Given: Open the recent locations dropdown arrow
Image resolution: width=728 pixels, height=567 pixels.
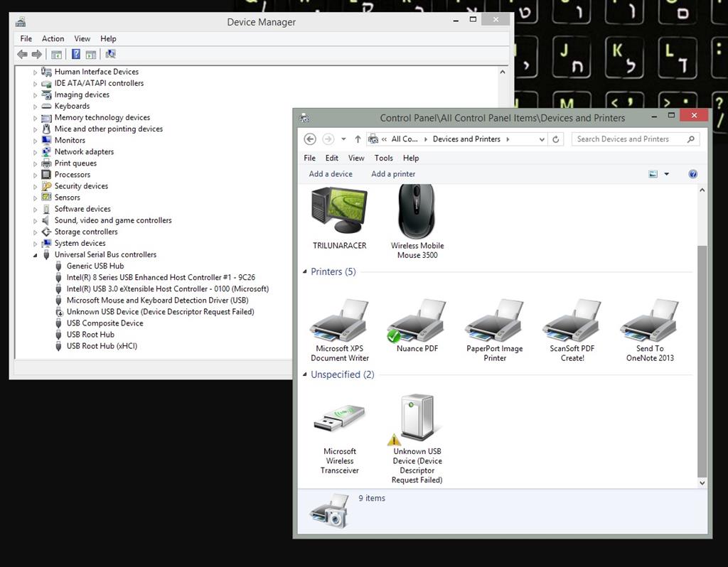Looking at the screenshot, I should 343,139.
